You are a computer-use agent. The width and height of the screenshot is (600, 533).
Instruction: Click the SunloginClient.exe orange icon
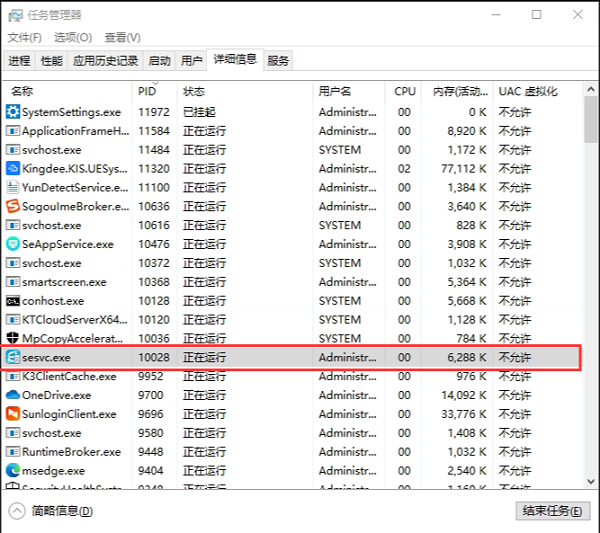point(13,414)
